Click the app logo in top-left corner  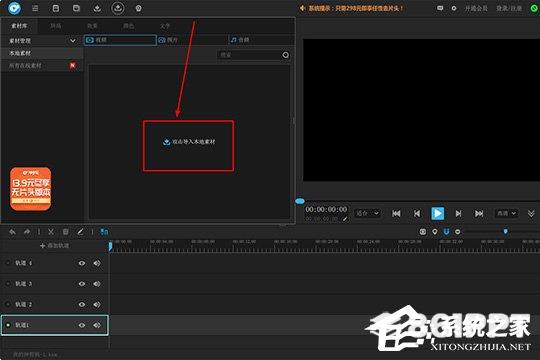pos(14,8)
